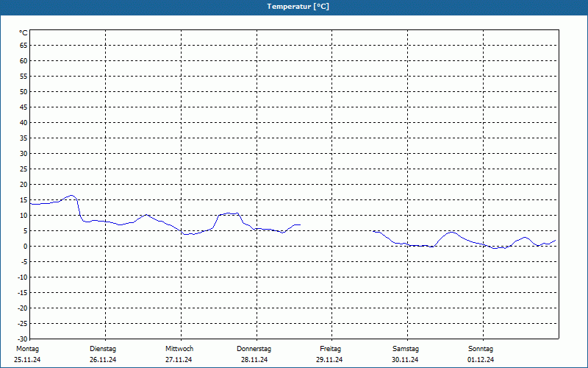The height and width of the screenshot is (368, 588).
Task: Click the 60 value on the y-axis
Action: tap(24, 61)
